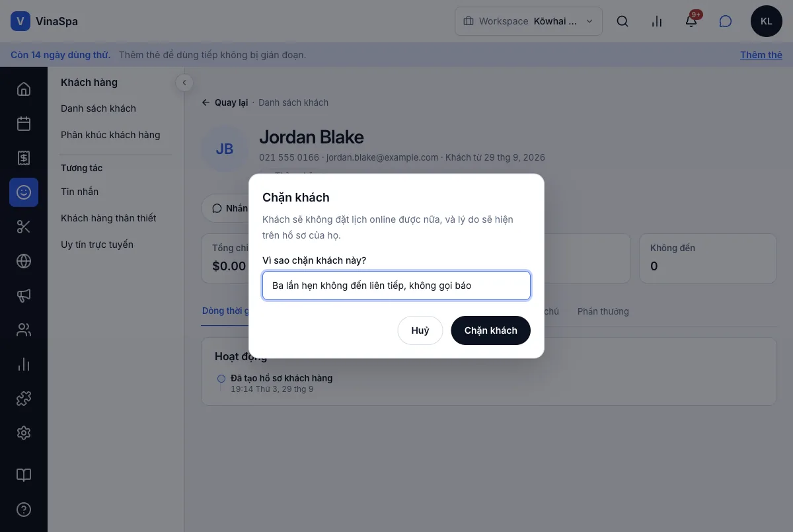Select Phân khúc khách hàng menu item
Image resolution: width=793 pixels, height=532 pixels.
(x=110, y=135)
